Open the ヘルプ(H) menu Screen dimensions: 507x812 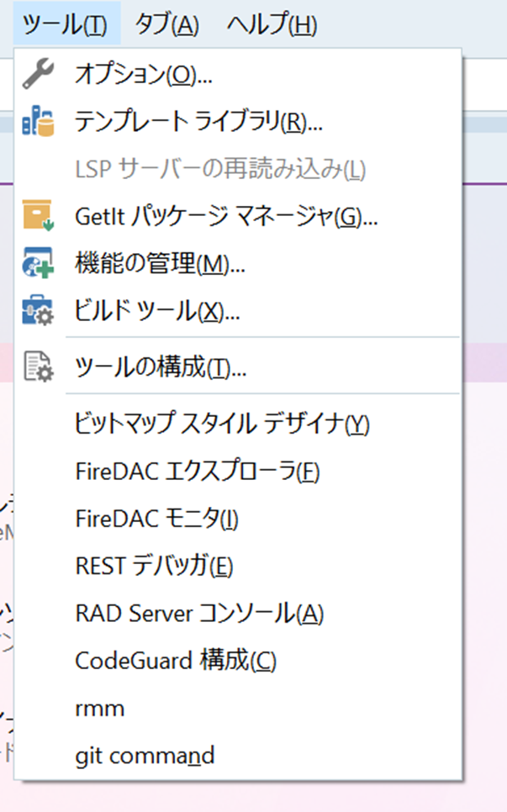click(272, 24)
